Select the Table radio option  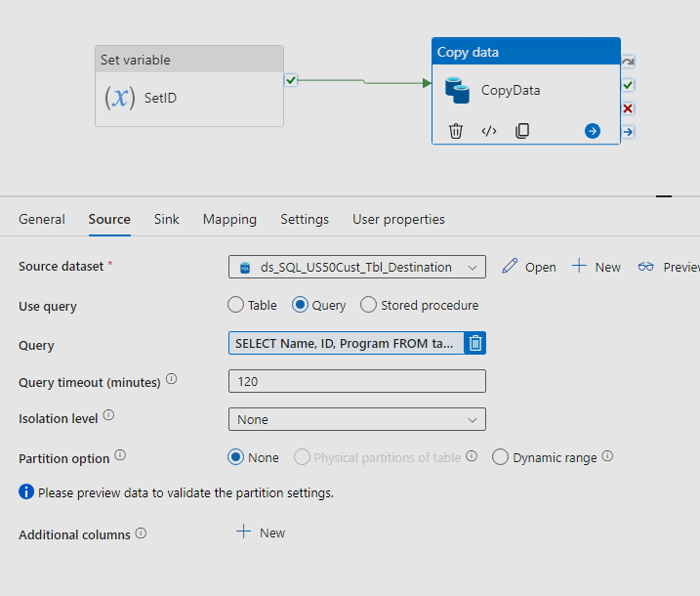(236, 305)
